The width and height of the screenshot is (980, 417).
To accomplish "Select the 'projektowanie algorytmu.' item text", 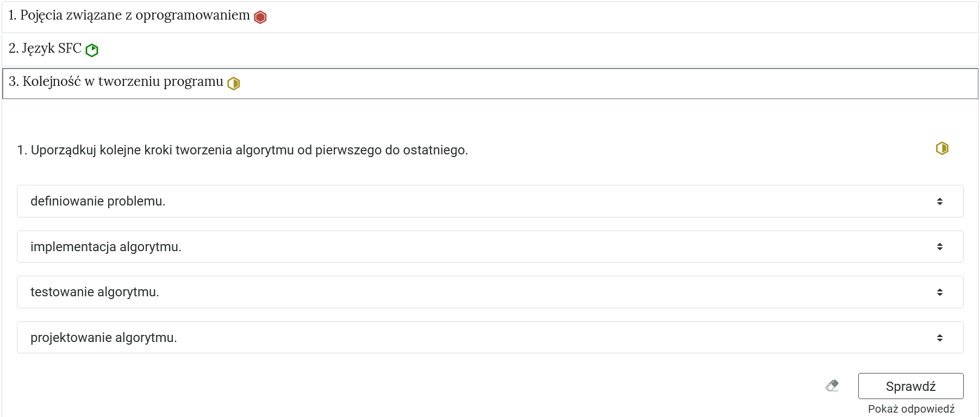I will [x=104, y=338].
